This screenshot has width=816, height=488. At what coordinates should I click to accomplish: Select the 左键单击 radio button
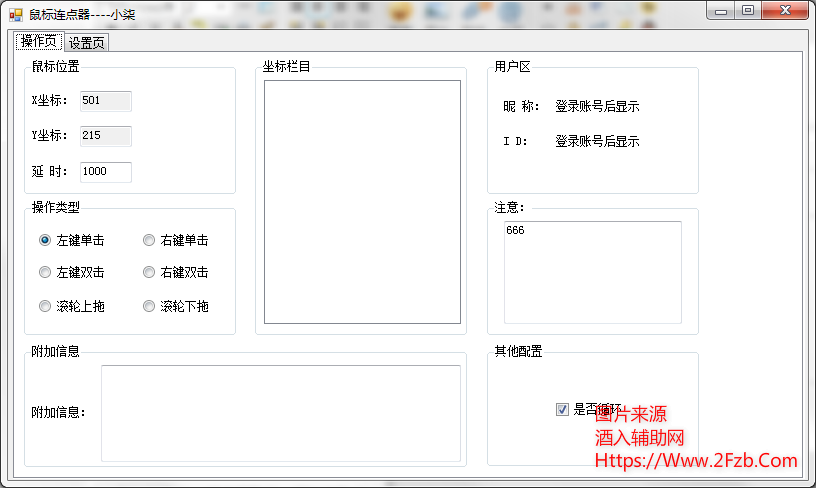click(45, 241)
